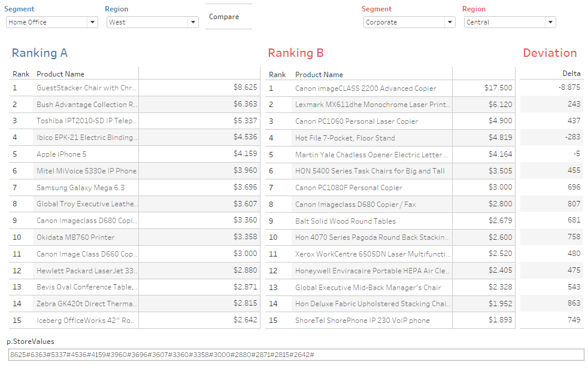The image size is (588, 369).
Task: Select the Apple iPhone 5 row
Action: point(61,154)
